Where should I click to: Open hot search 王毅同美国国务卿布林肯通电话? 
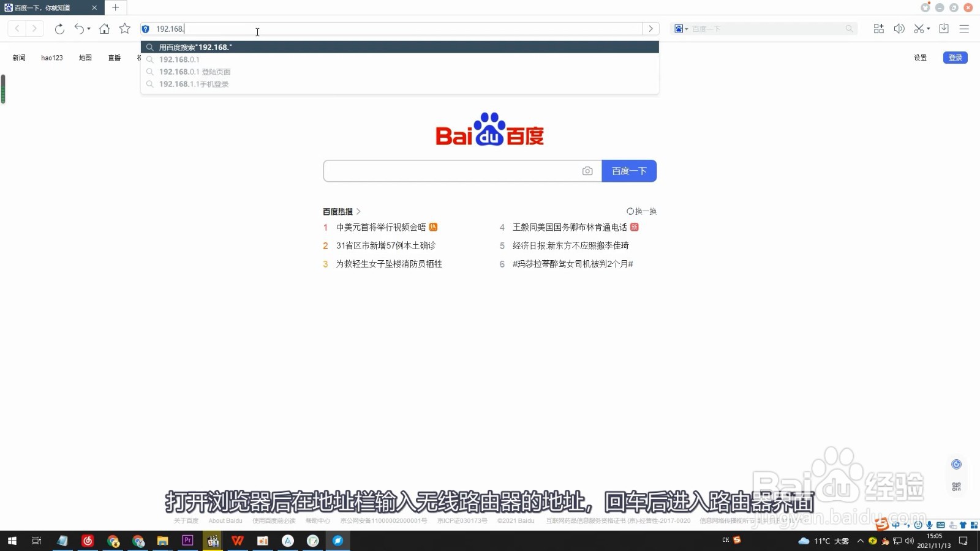click(570, 227)
